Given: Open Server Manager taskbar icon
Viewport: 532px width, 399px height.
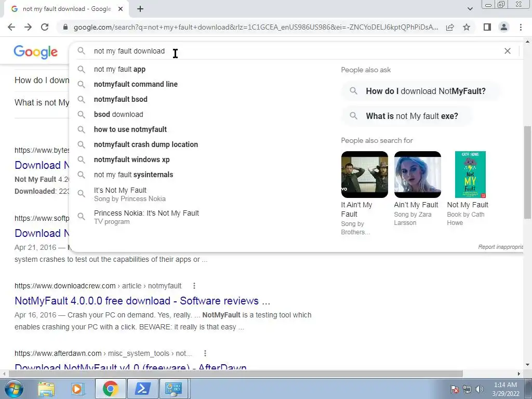Looking at the screenshot, I should tap(175, 389).
